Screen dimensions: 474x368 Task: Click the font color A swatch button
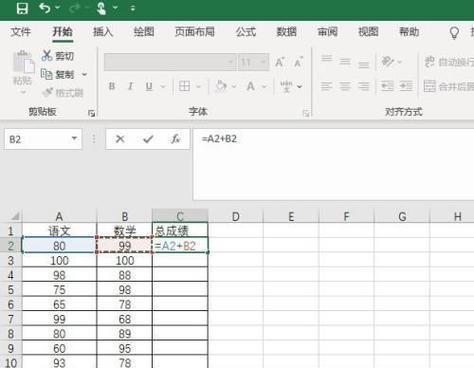pyautogui.click(x=251, y=87)
